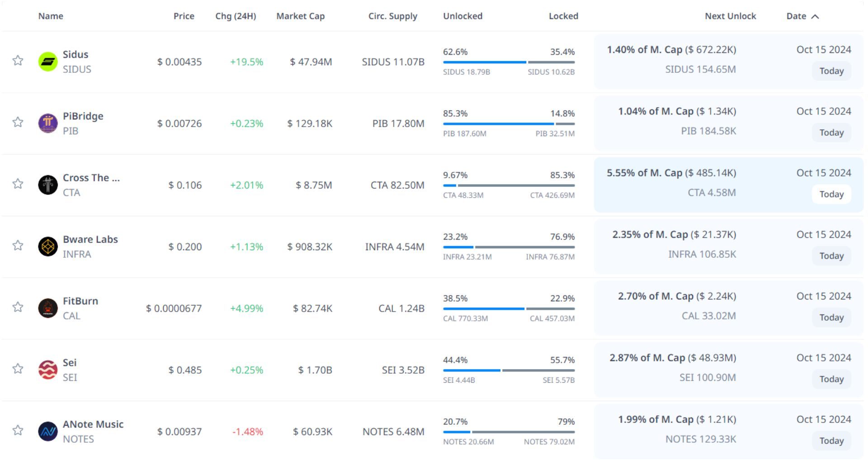The width and height of the screenshot is (868, 460).
Task: Click the ANote Music logo icon
Action: (x=48, y=432)
